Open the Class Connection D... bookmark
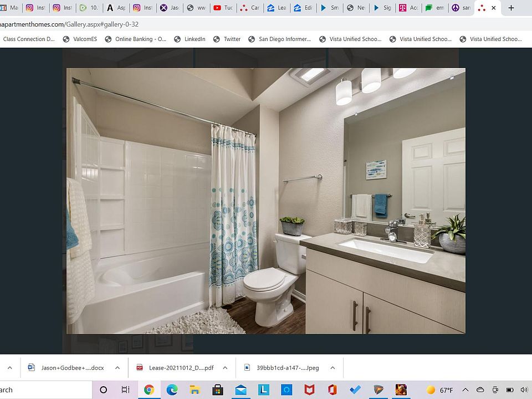532x399 pixels. 28,39
